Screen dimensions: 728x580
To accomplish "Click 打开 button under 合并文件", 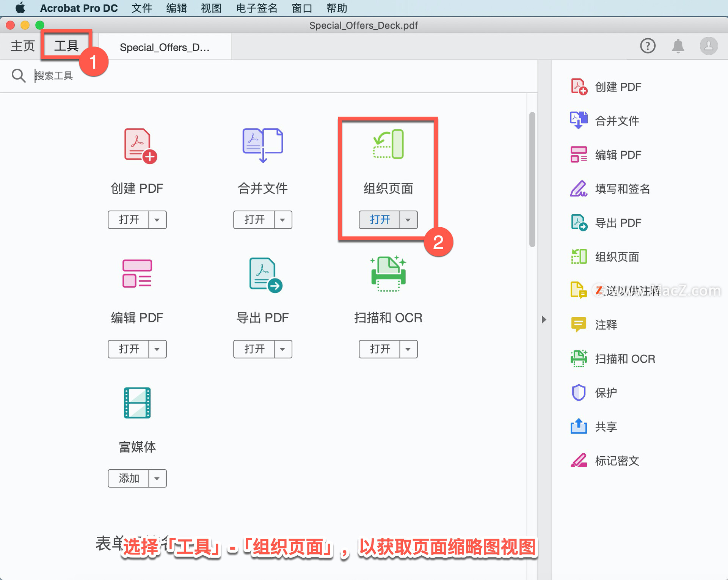I will (x=254, y=220).
